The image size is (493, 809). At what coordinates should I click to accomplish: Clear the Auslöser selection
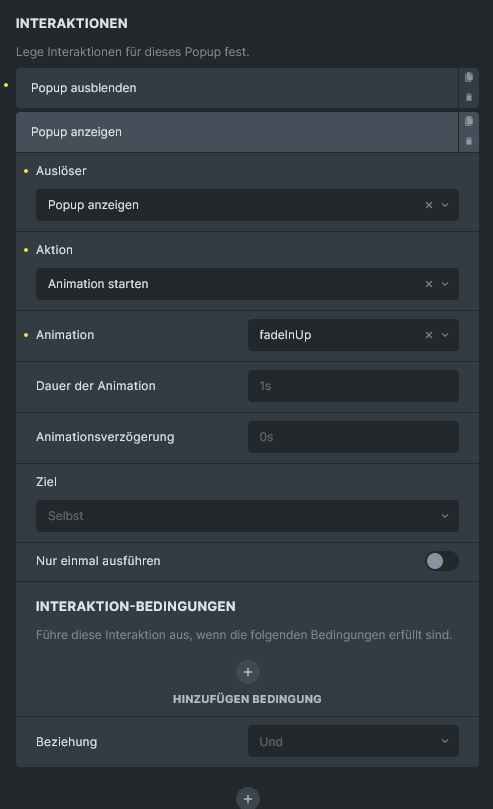click(x=429, y=205)
